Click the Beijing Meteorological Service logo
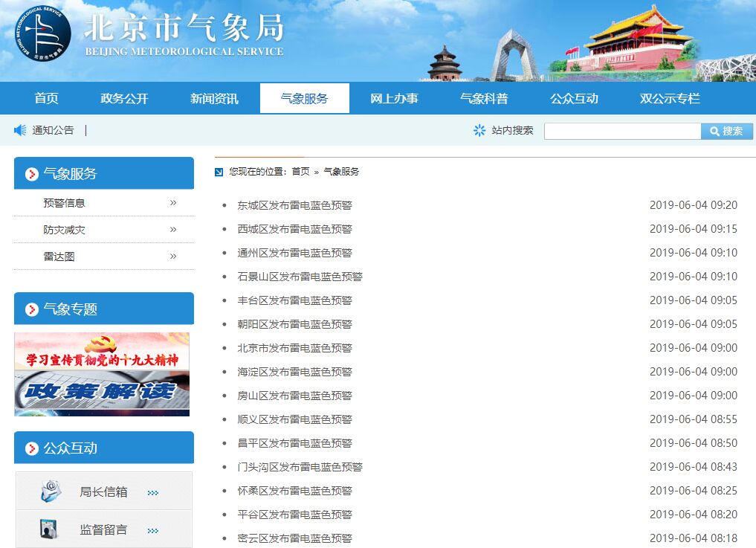The width and height of the screenshot is (756, 548). 43,34
